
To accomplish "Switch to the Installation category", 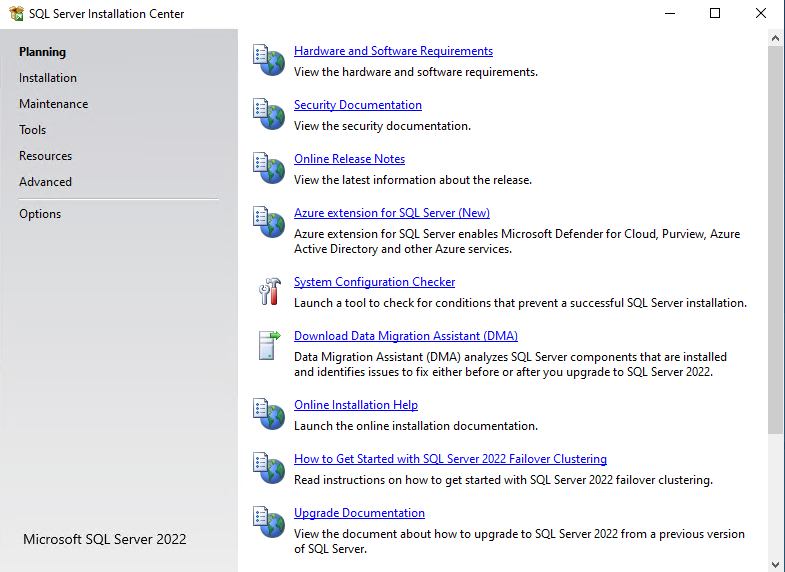I will (x=48, y=78).
